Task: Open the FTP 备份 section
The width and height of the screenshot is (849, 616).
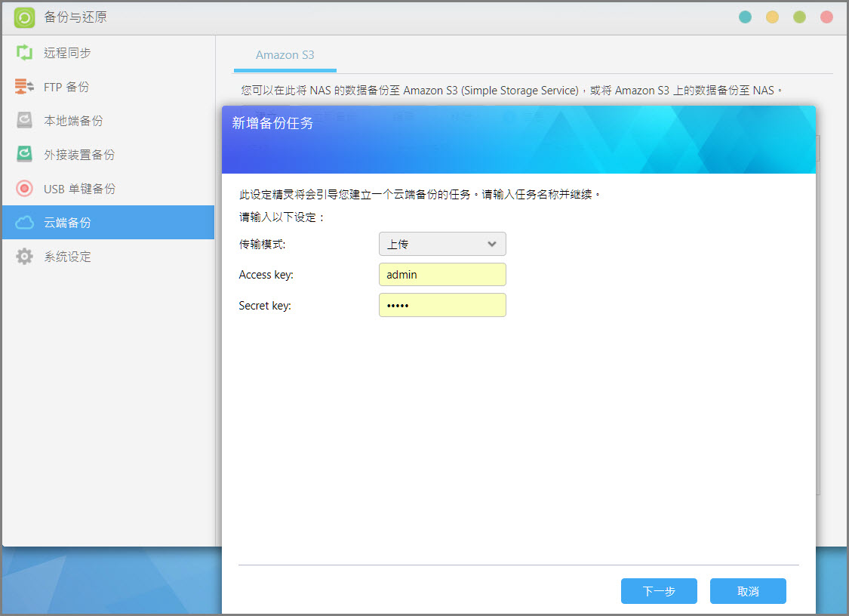Action: 108,87
